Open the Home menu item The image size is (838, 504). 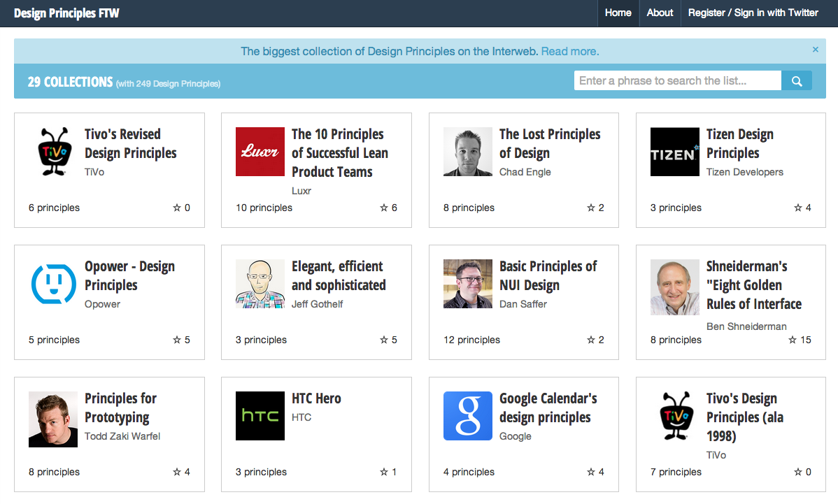coord(618,13)
